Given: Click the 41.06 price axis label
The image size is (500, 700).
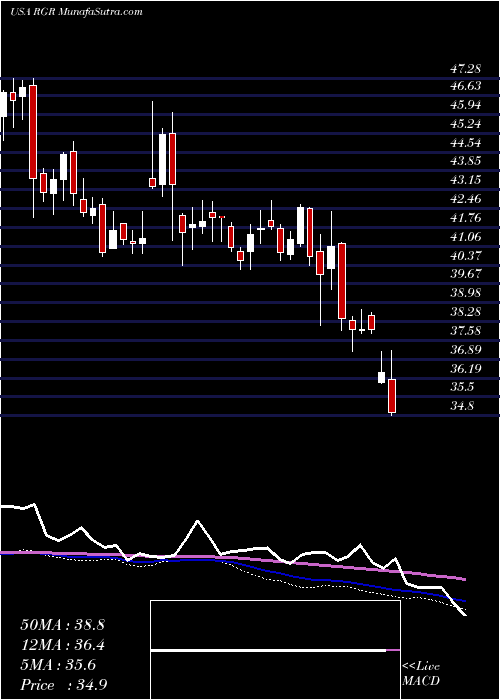Looking at the screenshot, I should point(465,237).
